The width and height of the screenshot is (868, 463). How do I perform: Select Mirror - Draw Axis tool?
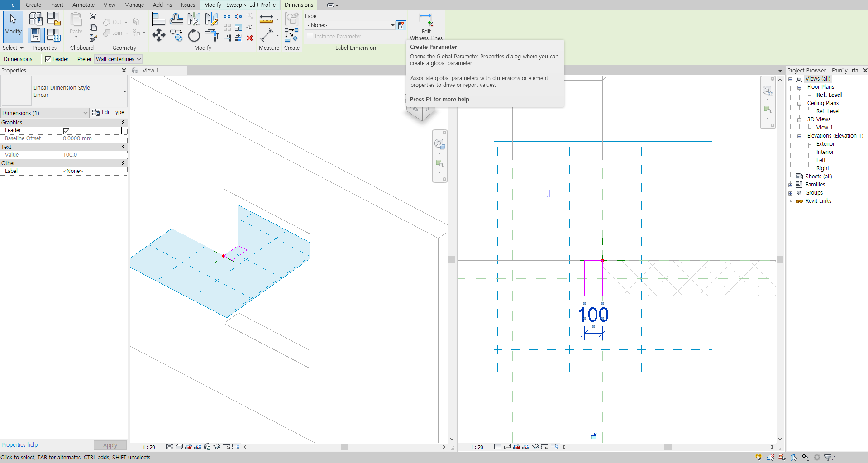pos(211,19)
